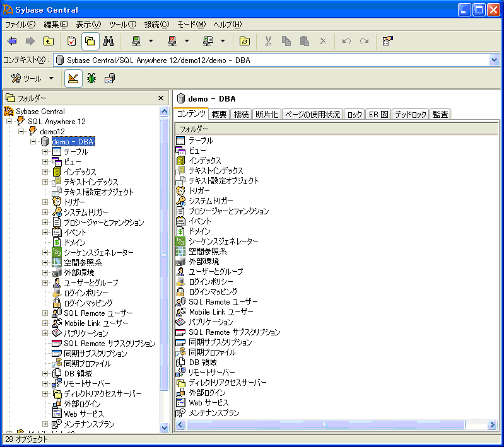The width and height of the screenshot is (504, 447).
Task: Select Web サービス in folder tree
Action: pos(84,414)
